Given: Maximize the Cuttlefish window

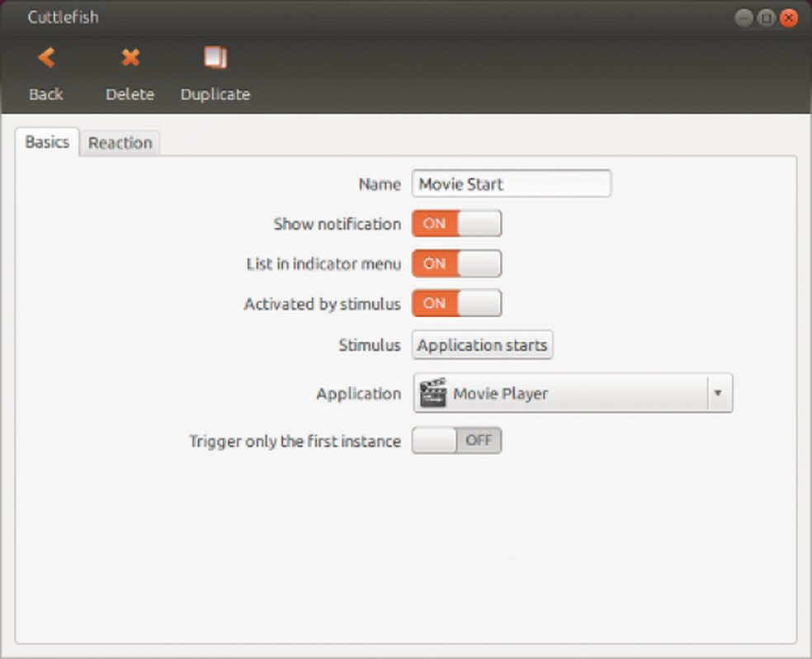Looking at the screenshot, I should pyautogui.click(x=766, y=18).
